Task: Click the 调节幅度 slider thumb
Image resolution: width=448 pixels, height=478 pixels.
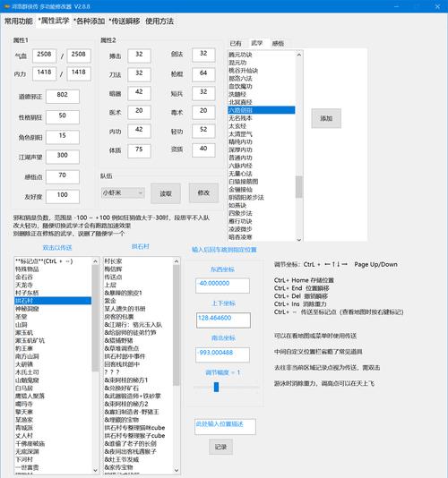Action: click(x=216, y=388)
